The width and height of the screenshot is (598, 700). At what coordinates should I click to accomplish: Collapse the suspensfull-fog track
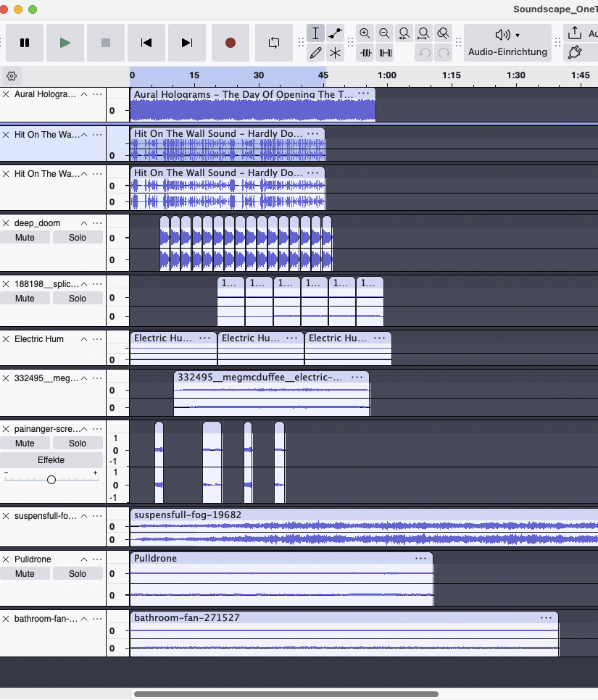click(83, 516)
